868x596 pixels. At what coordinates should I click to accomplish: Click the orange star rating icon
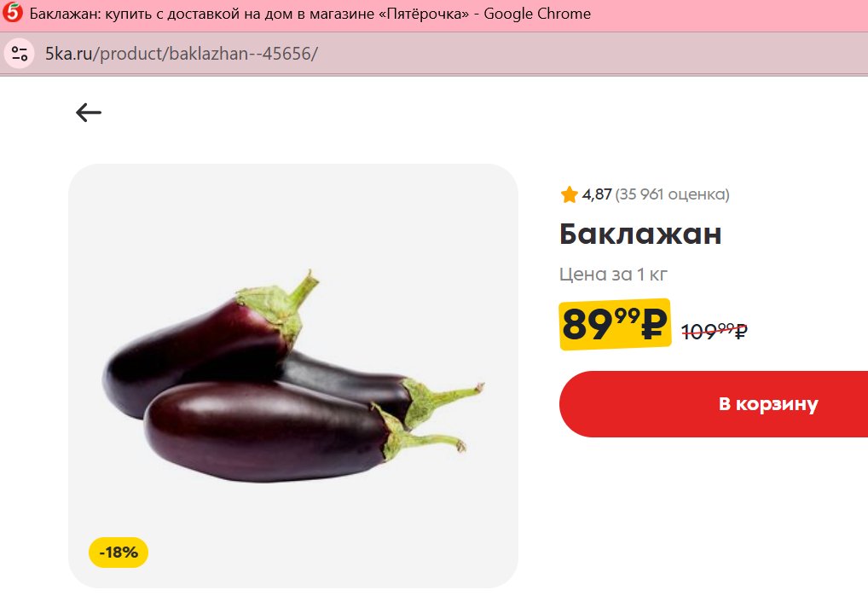[x=569, y=194]
